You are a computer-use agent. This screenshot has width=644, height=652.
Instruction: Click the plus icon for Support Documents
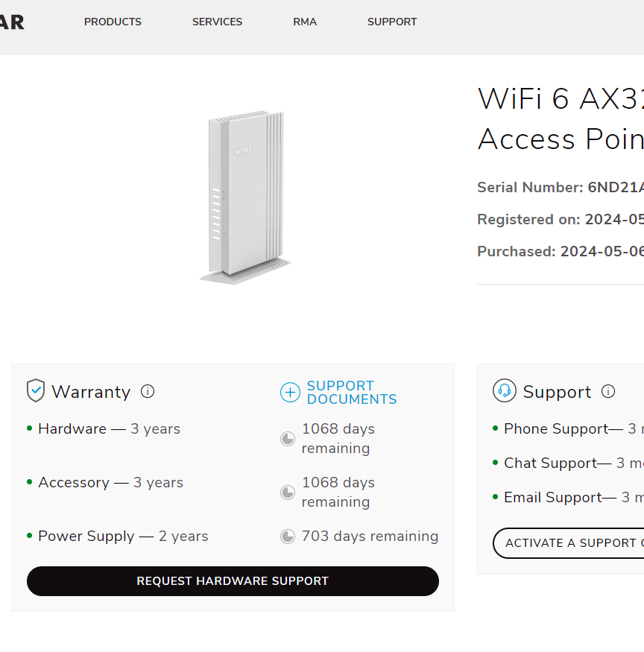(290, 392)
